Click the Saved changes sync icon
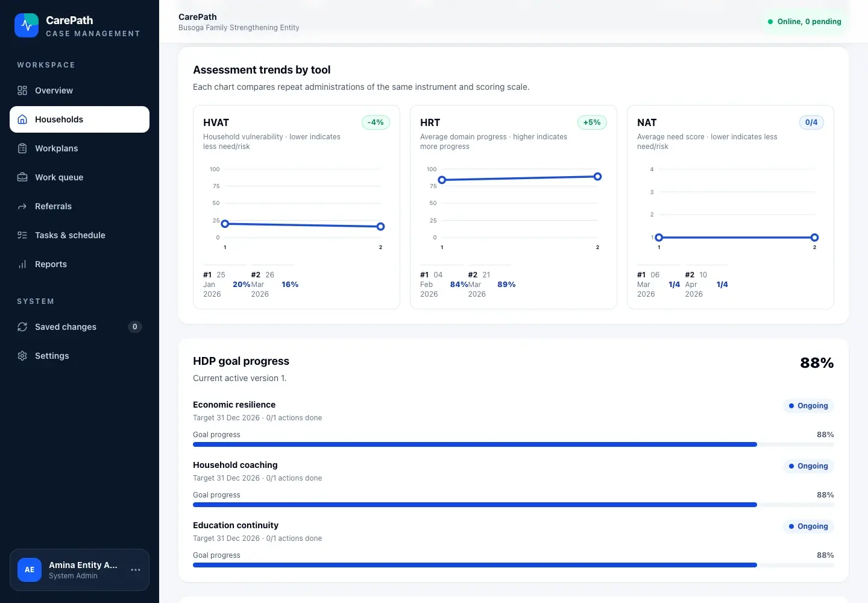Screen dimensions: 868x603 pyautogui.click(x=22, y=327)
